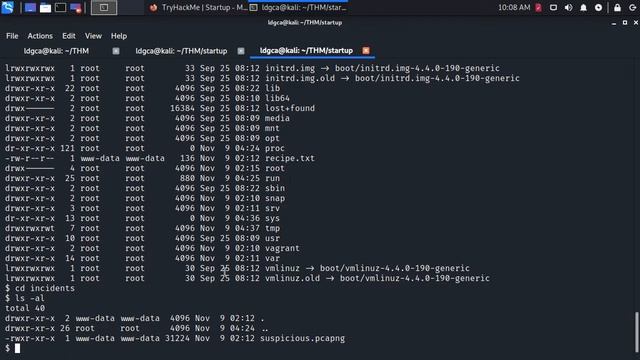The width and height of the screenshot is (640, 360).
Task: Click the proc directory name
Action: click(275, 148)
